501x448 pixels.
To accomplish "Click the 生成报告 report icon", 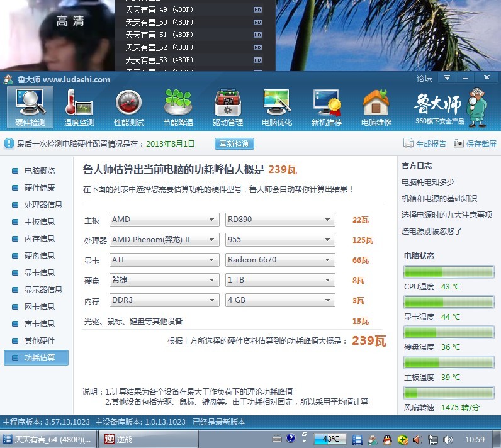I will pyautogui.click(x=408, y=143).
